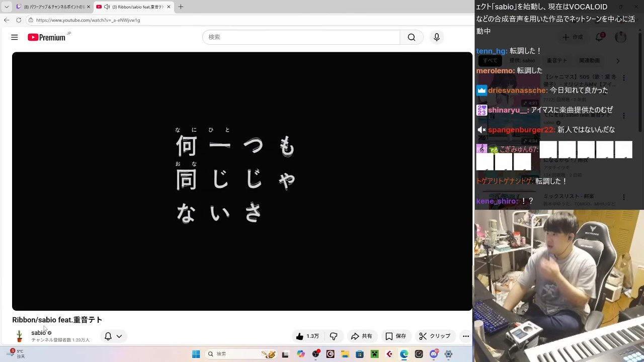Open the YouTube guide hamburger menu

[x=15, y=37]
